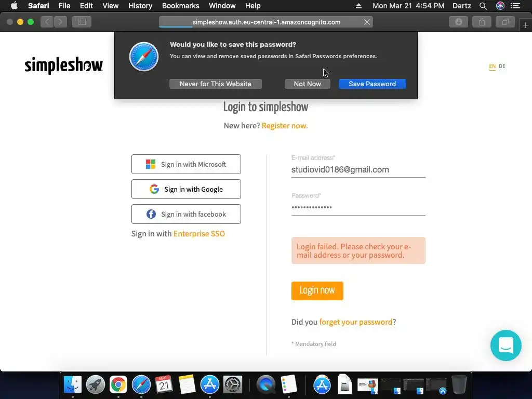Click the Register now link
Image resolution: width=532 pixels, height=399 pixels.
285,126
